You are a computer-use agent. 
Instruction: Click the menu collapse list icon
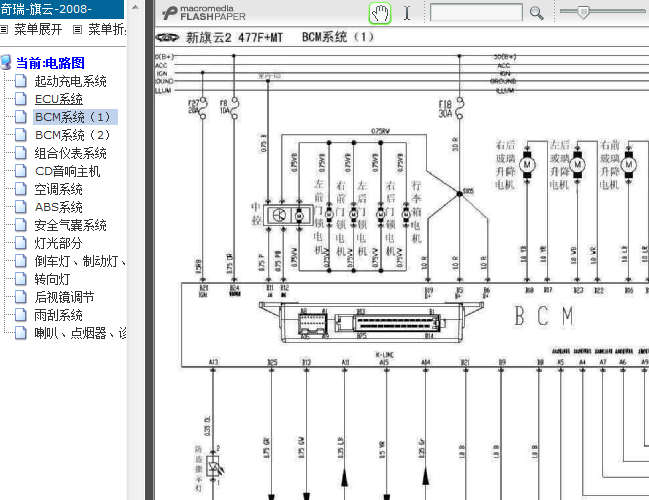(x=77, y=29)
